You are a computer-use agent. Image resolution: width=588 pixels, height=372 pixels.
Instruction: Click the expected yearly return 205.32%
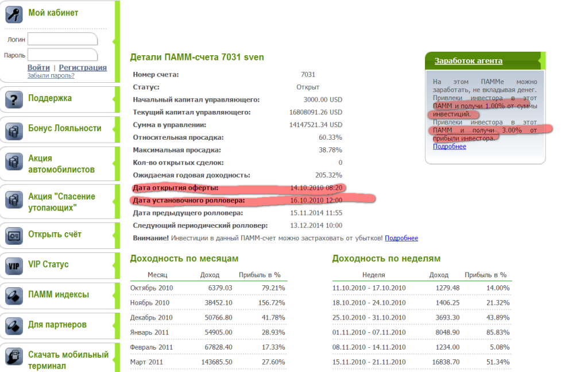point(329,175)
